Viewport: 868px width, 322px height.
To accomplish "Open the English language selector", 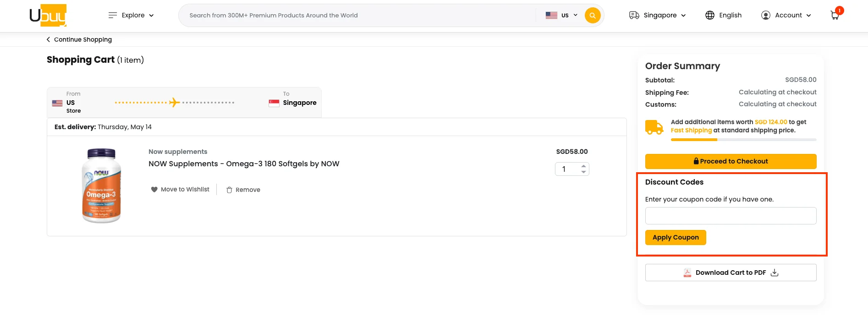I will 724,15.
